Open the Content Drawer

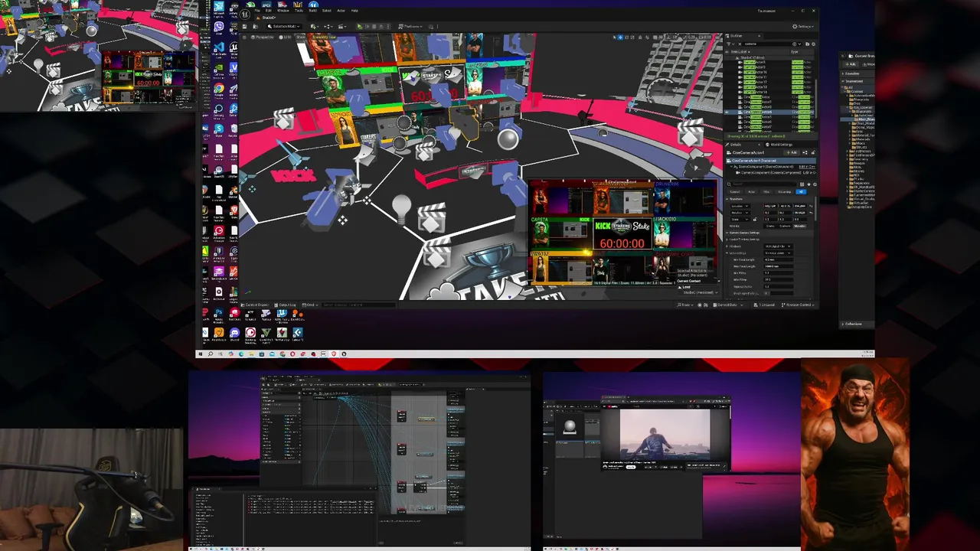click(x=256, y=305)
